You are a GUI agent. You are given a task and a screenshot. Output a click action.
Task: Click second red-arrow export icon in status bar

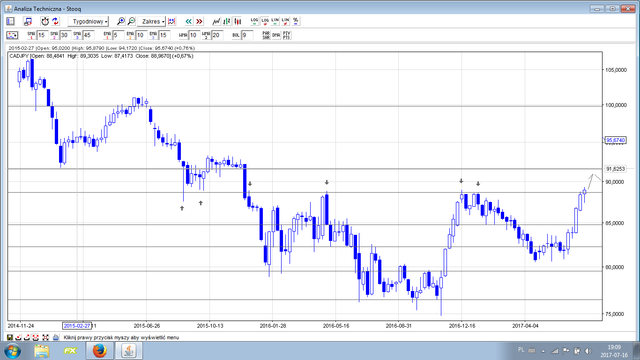27,338
